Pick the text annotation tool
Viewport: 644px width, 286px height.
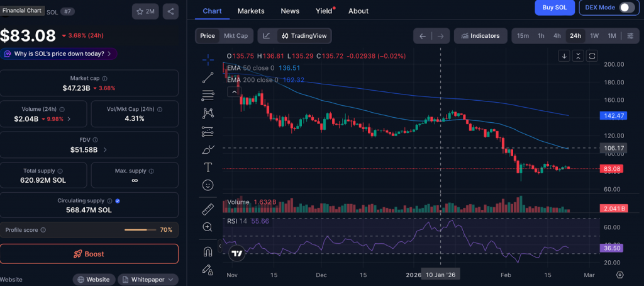tap(208, 167)
